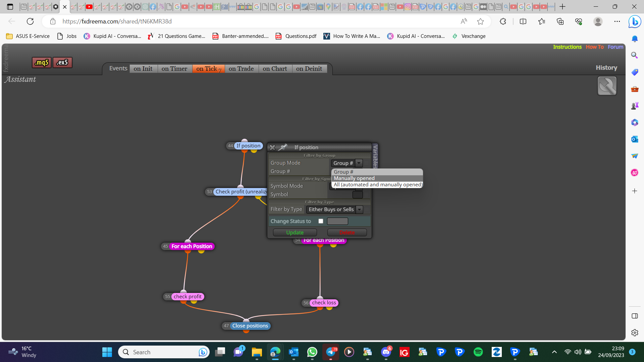The width and height of the screenshot is (644, 362).
Task: Close the If position dialog with X icon
Action: tap(272, 147)
